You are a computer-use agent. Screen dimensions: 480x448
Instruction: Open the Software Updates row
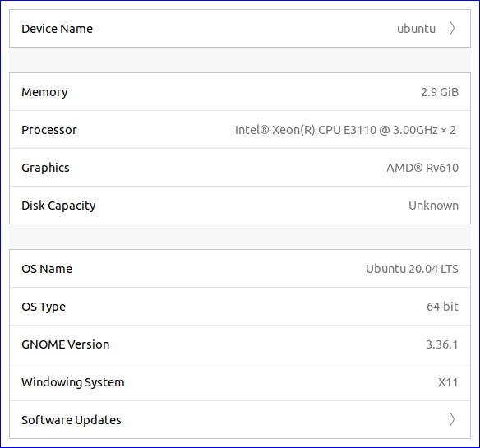pos(240,419)
